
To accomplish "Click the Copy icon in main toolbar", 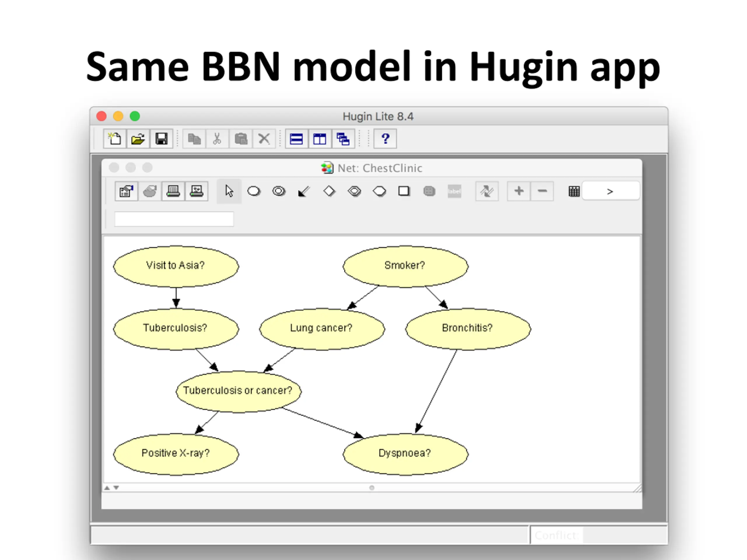I will click(194, 139).
